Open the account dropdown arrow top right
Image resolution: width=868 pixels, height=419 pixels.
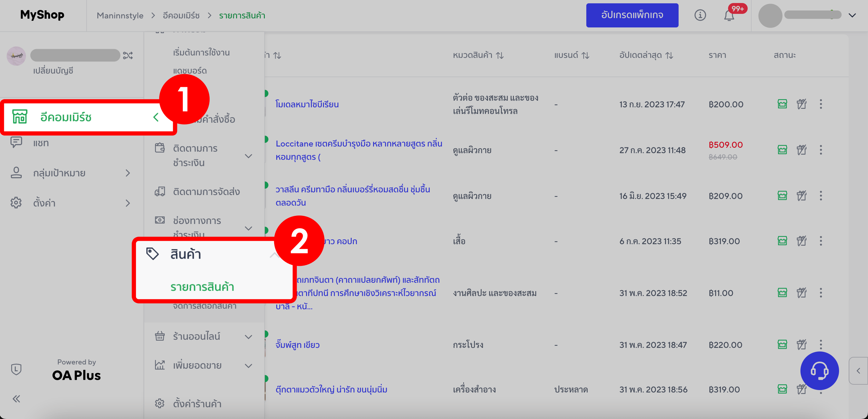(x=852, y=15)
